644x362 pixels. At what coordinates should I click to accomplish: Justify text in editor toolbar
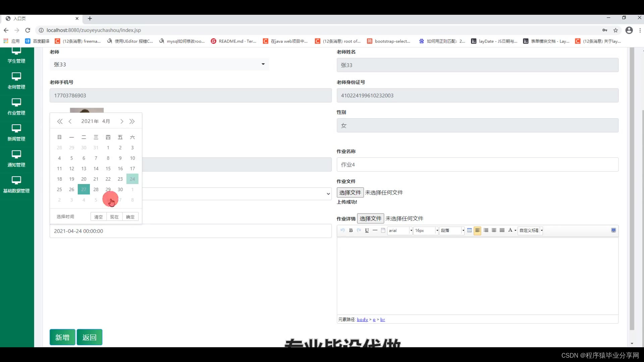pyautogui.click(x=502, y=230)
